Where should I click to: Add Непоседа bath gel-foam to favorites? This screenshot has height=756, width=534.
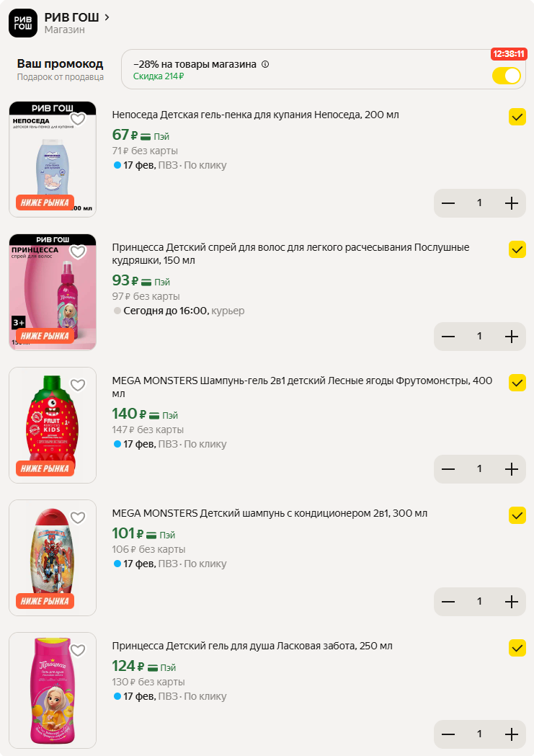coord(78,120)
